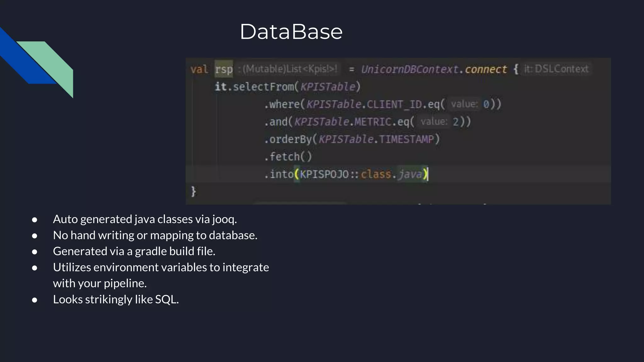Click bullet "No hand writing or mapping to database."
This screenshot has width=644, height=362.
155,235
